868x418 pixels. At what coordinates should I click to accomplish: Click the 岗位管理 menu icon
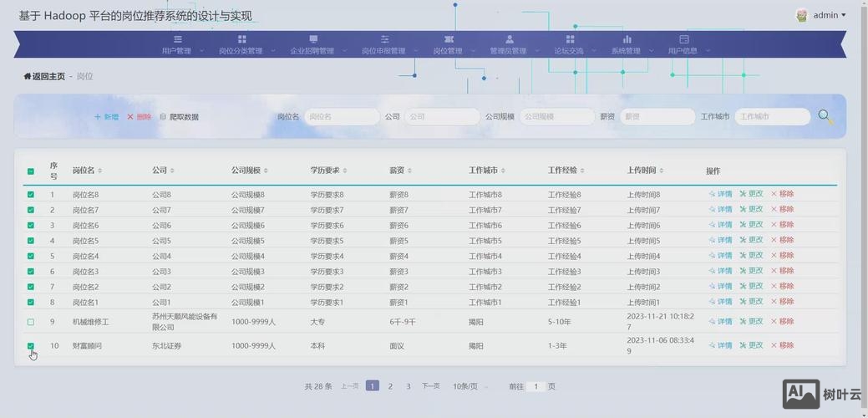pos(449,39)
